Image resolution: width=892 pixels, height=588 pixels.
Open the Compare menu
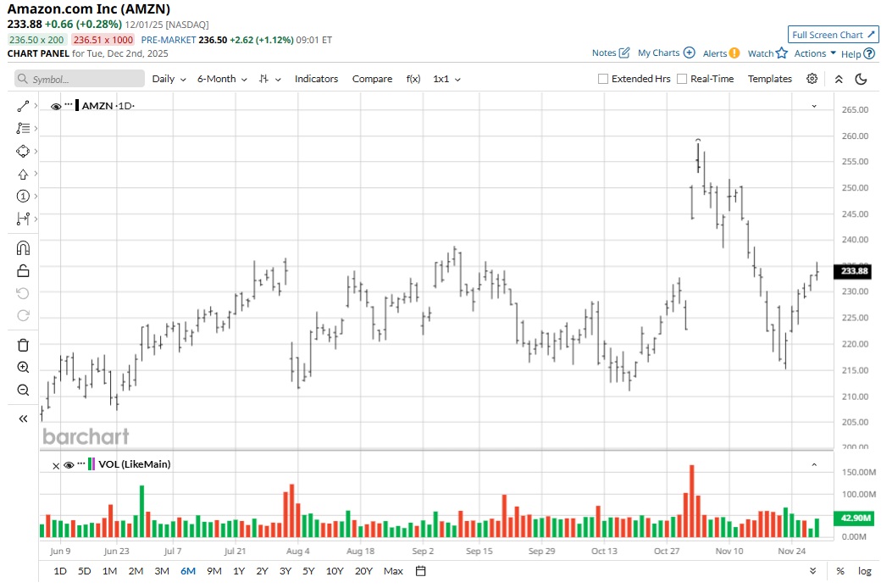tap(372, 79)
